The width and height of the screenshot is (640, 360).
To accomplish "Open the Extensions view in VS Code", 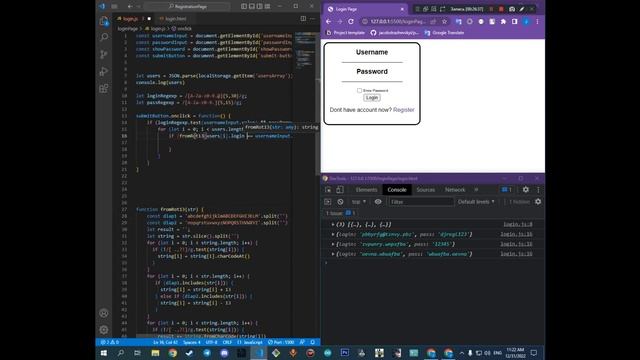I will [x=104, y=89].
